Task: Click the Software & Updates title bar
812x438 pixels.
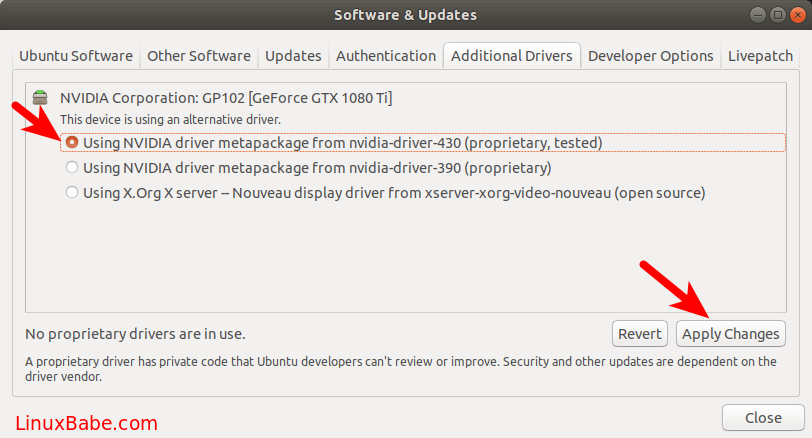Action: [x=405, y=15]
